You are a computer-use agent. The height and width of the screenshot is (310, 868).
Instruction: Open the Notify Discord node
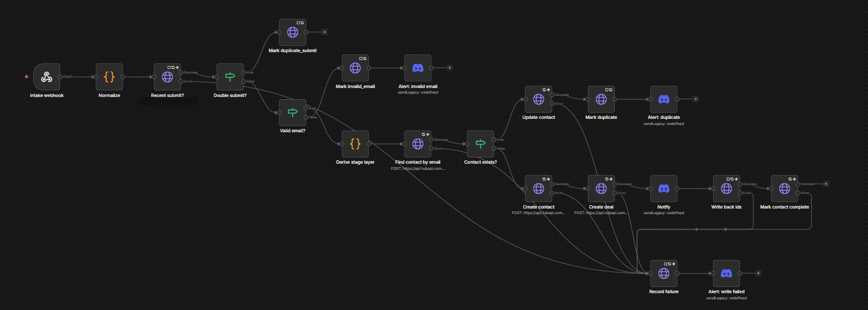[x=664, y=188]
